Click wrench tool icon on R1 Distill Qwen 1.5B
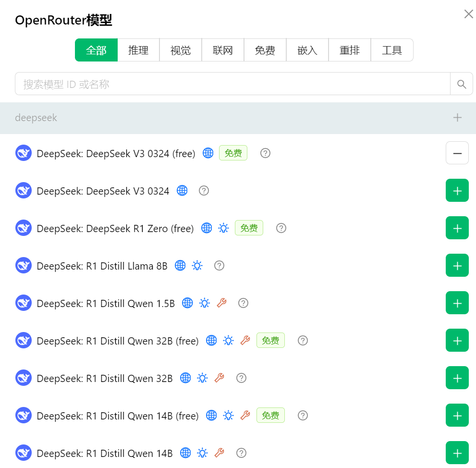476x468 pixels. tap(221, 303)
